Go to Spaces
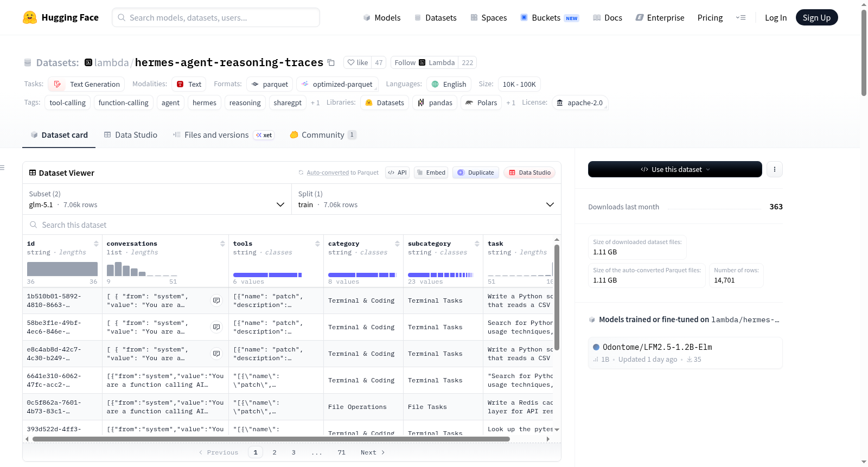Image resolution: width=868 pixels, height=467 pixels. (x=489, y=17)
